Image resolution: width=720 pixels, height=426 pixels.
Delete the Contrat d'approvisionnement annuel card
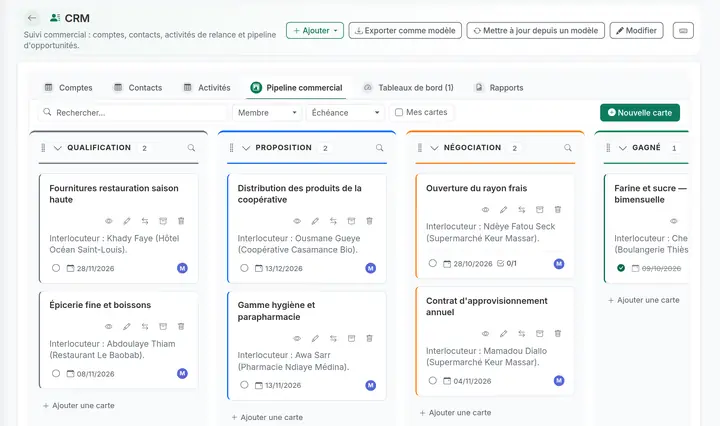pyautogui.click(x=557, y=334)
